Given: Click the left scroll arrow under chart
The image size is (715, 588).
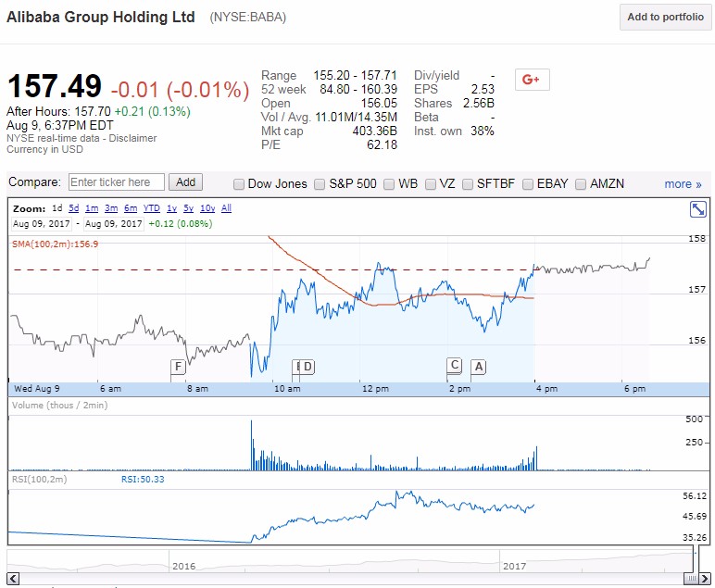Looking at the screenshot, I should coord(13,579).
